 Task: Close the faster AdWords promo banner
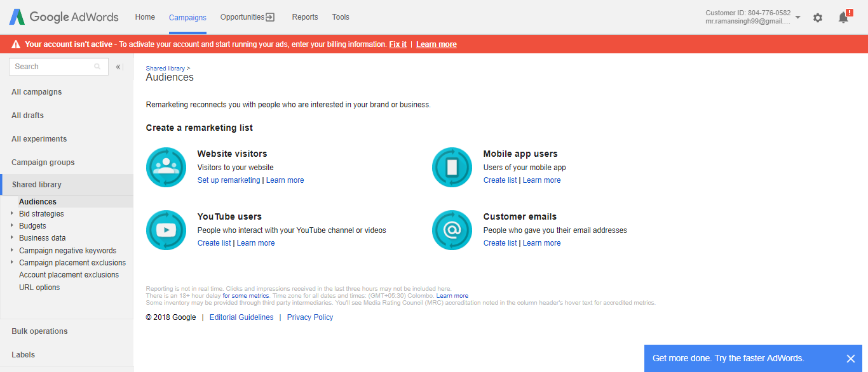[x=851, y=359]
